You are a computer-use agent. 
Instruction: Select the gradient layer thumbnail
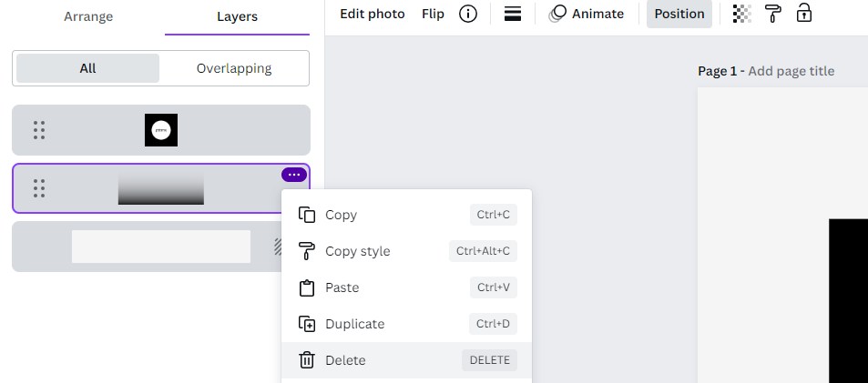pos(161,188)
